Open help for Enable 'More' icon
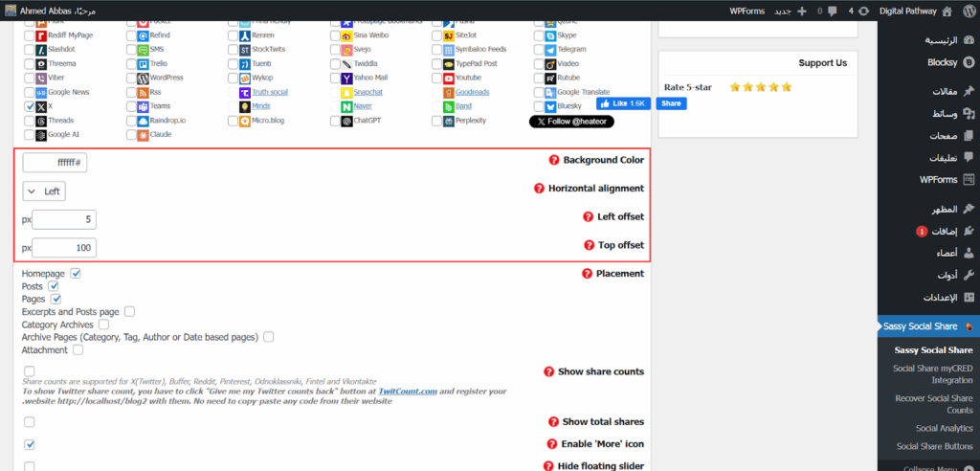 click(552, 444)
